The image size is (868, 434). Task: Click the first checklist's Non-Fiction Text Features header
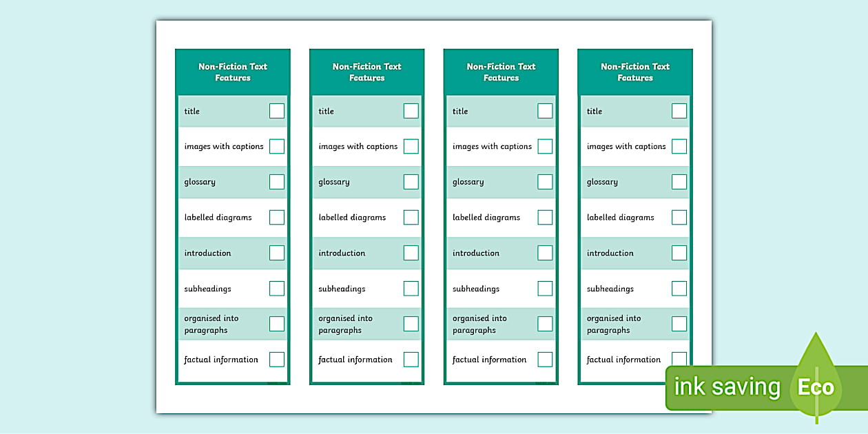tap(233, 72)
